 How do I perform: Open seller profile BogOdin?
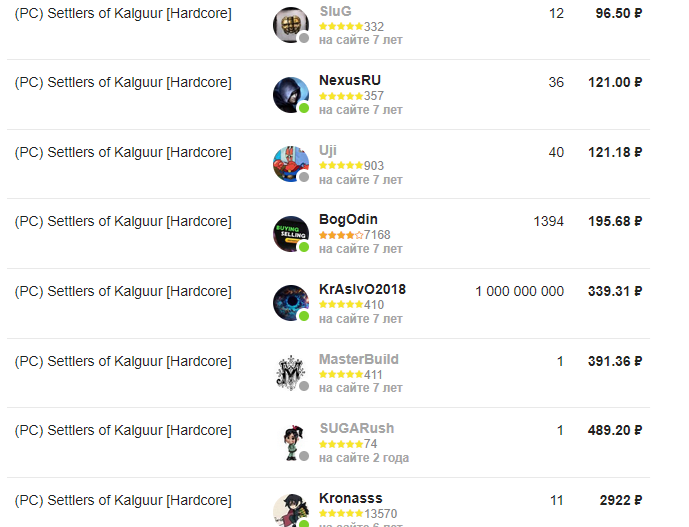click(348, 219)
